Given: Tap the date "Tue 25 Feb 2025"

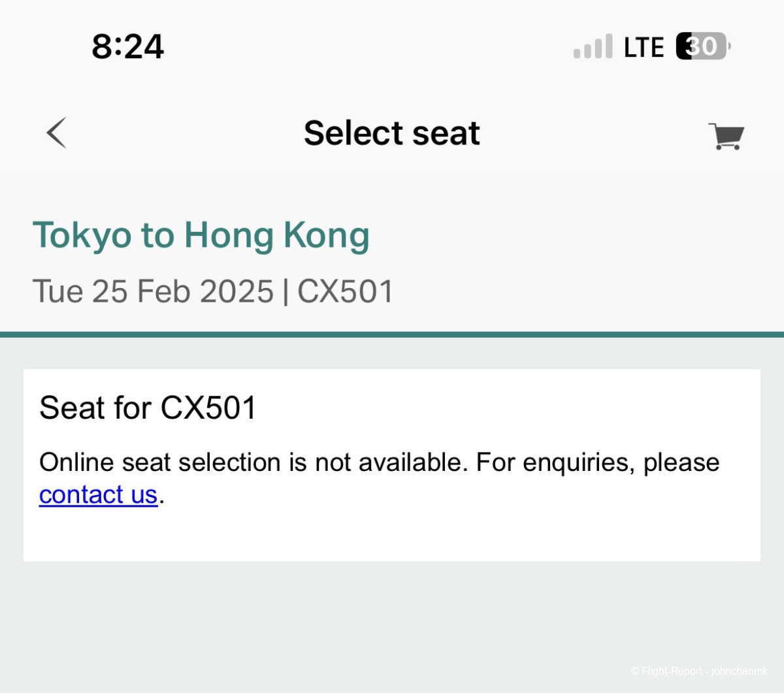Looking at the screenshot, I should tap(153, 291).
